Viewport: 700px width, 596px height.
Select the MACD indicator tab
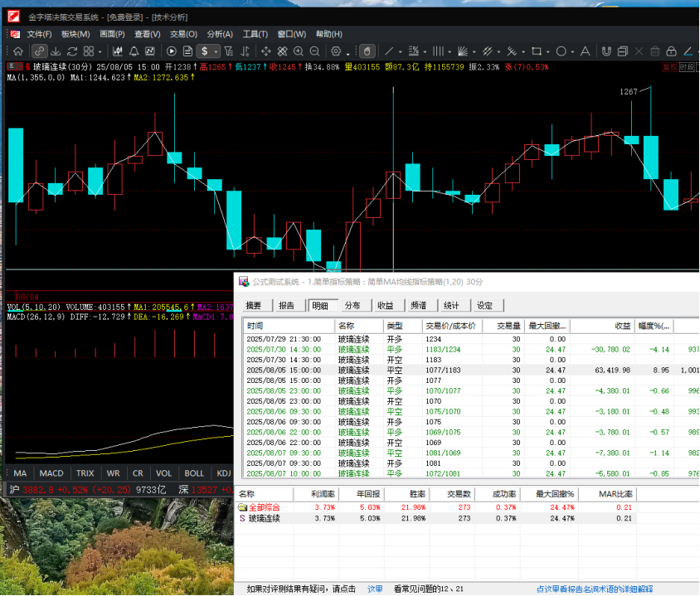coord(51,473)
